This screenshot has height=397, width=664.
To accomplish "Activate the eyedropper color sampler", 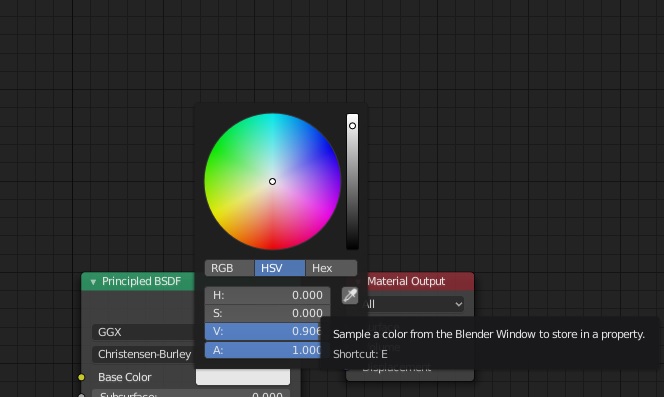I will click(350, 295).
